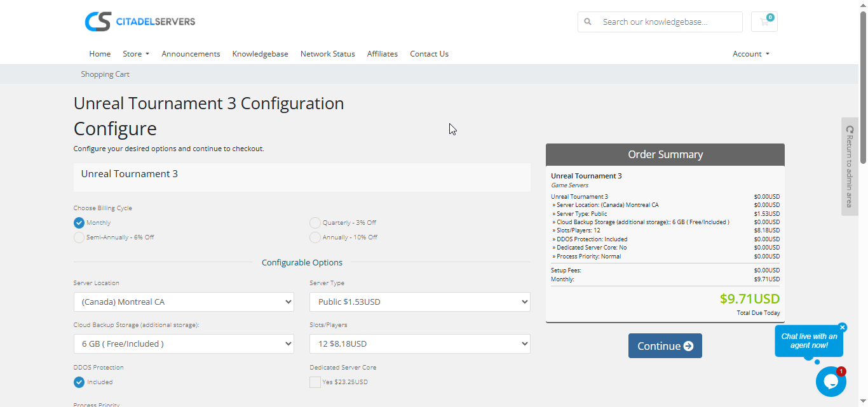
Task: Click the Chat live with an agent bubble
Action: point(809,341)
